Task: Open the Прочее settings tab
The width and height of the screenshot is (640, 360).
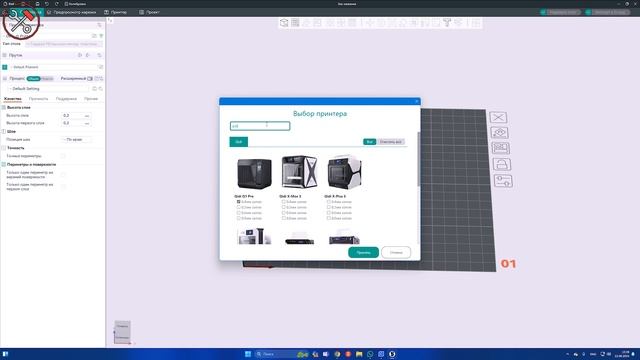Action: pyautogui.click(x=91, y=99)
